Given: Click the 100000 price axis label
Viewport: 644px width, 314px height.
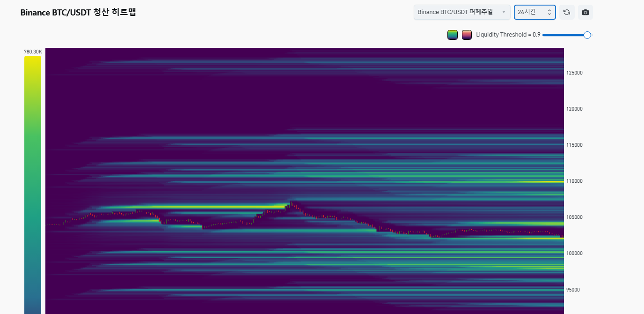Looking at the screenshot, I should [574, 254].
